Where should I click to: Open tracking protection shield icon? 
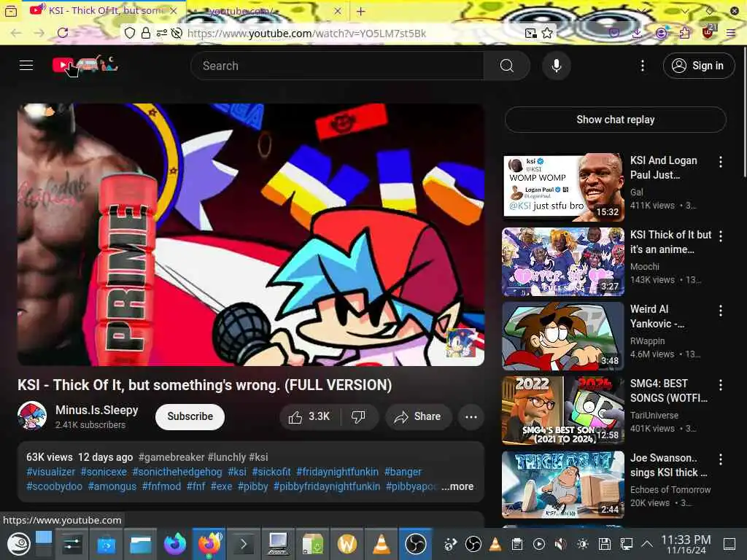130,33
